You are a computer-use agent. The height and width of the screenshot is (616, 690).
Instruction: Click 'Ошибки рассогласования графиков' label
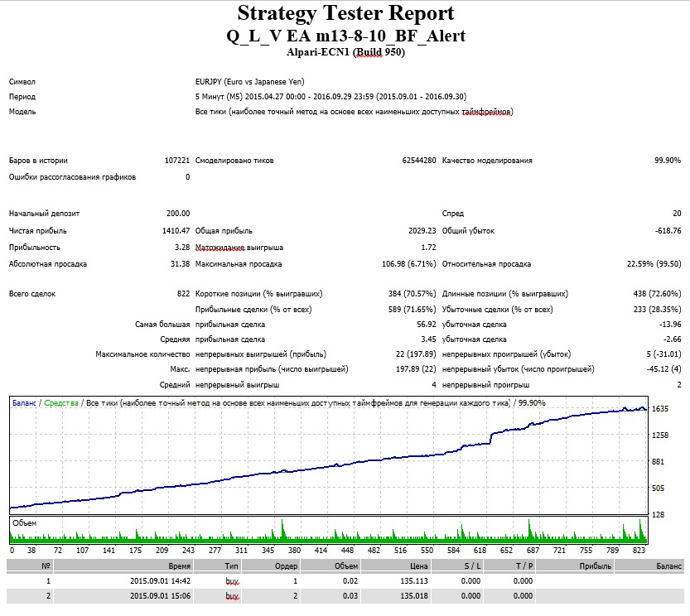point(72,177)
